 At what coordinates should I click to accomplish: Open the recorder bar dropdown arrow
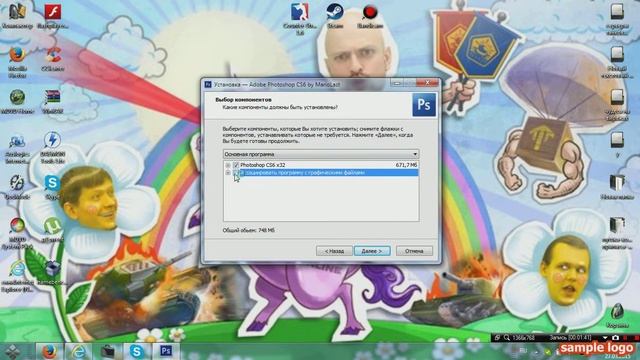[605, 338]
